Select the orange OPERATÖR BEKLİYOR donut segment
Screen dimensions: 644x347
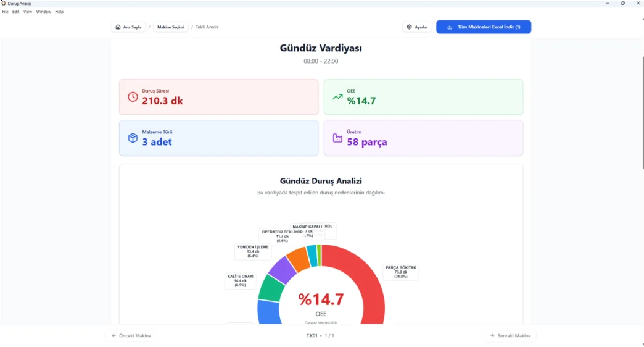pyautogui.click(x=299, y=259)
